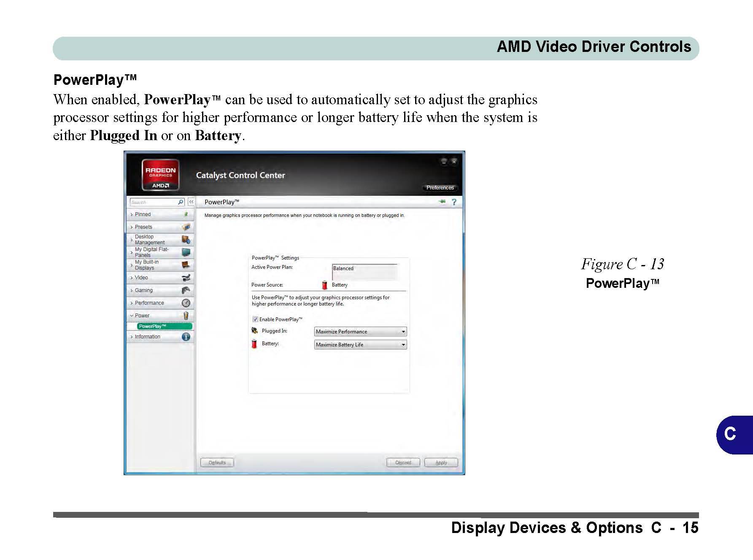Screen dimensions: 753x560
Task: Click the Apply button
Action: click(441, 463)
